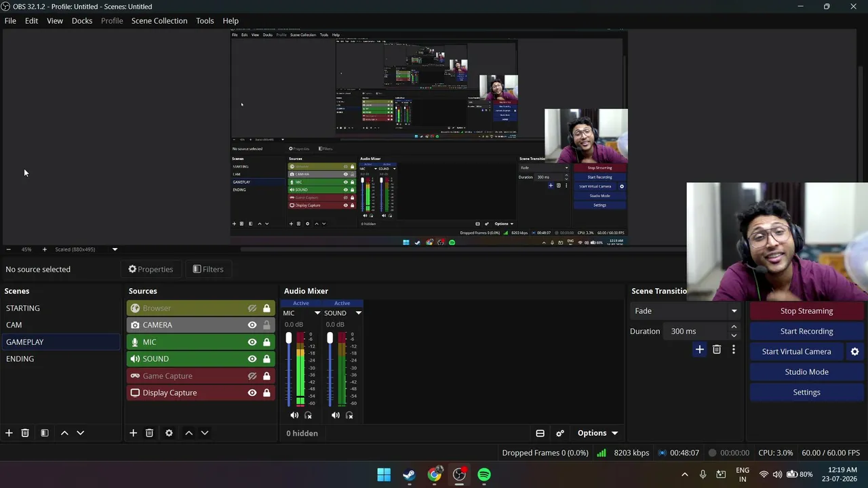Image resolution: width=868 pixels, height=488 pixels.
Task: Expand the system tray hidden icons chevron
Action: pyautogui.click(x=684, y=474)
